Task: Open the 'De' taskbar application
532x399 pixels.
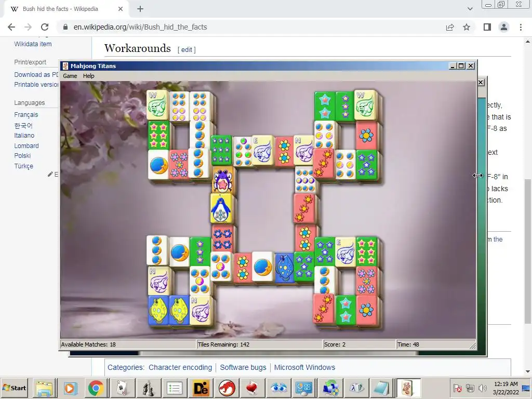Action: point(201,388)
